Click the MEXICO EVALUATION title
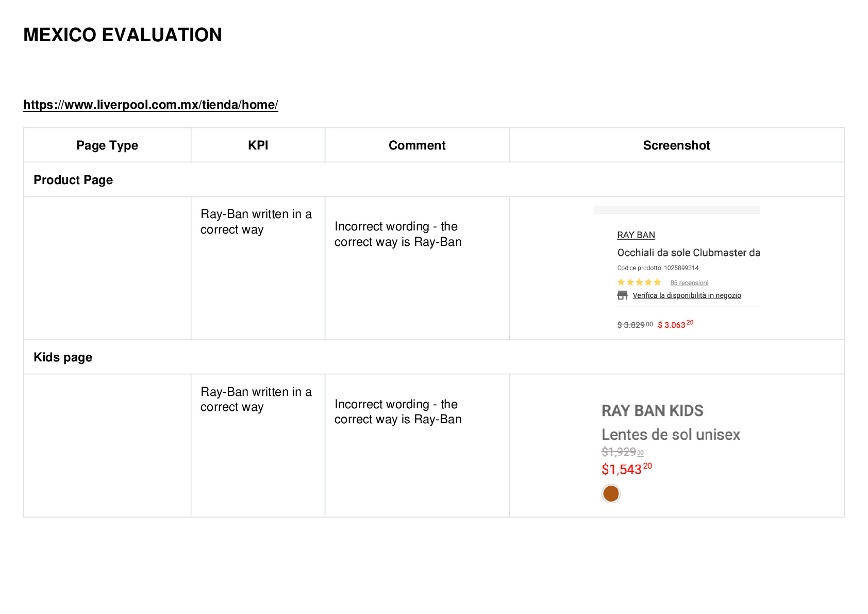This screenshot has height=614, width=868. tap(123, 35)
